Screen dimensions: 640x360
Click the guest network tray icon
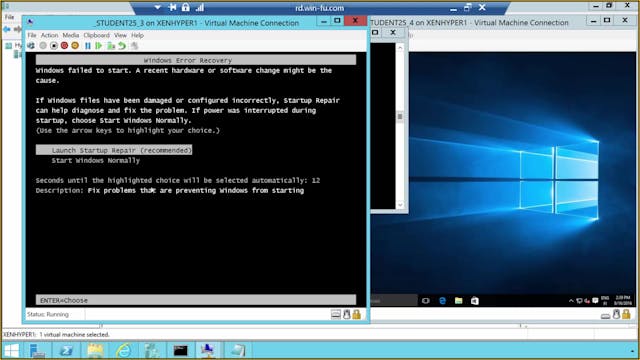point(580,301)
